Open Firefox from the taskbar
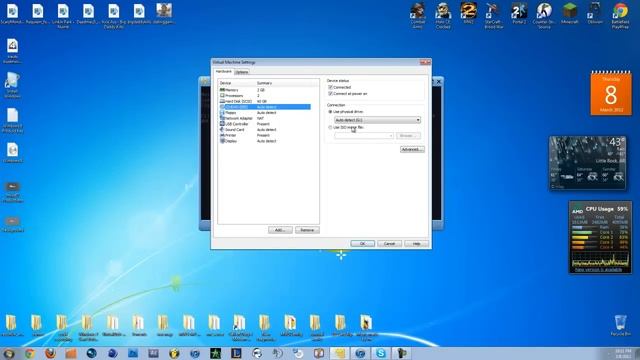 click(50, 353)
